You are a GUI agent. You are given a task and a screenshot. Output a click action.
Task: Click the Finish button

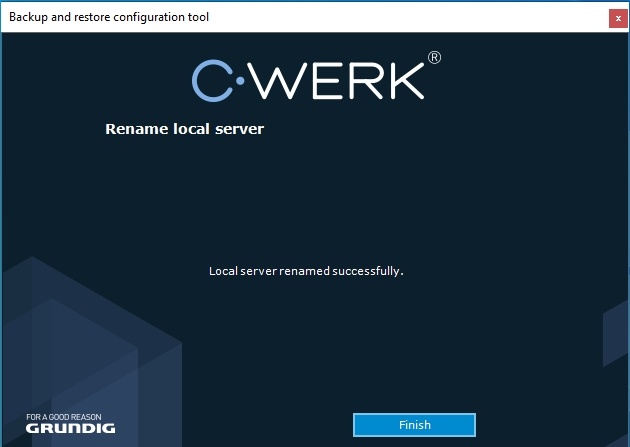(x=414, y=425)
